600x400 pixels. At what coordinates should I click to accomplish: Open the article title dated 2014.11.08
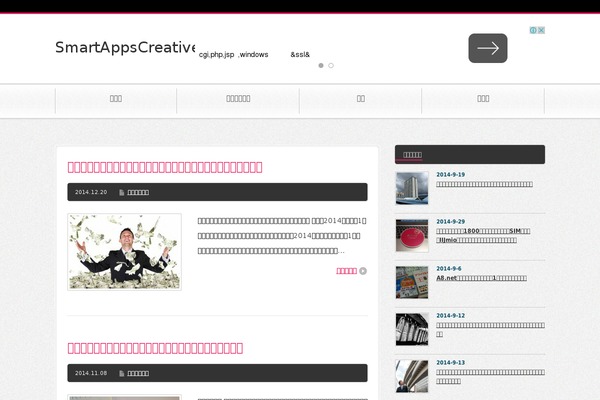coord(155,348)
